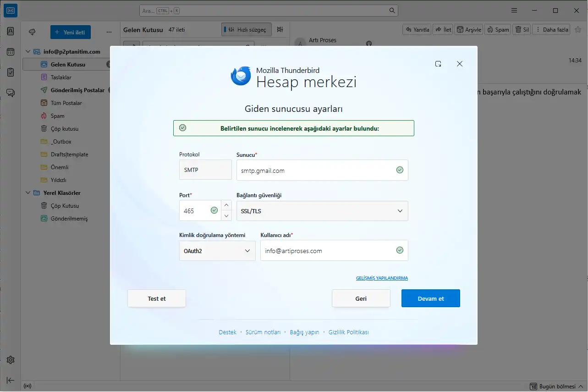Open the Sürüm notları link
The height and width of the screenshot is (392, 588).
[263, 332]
